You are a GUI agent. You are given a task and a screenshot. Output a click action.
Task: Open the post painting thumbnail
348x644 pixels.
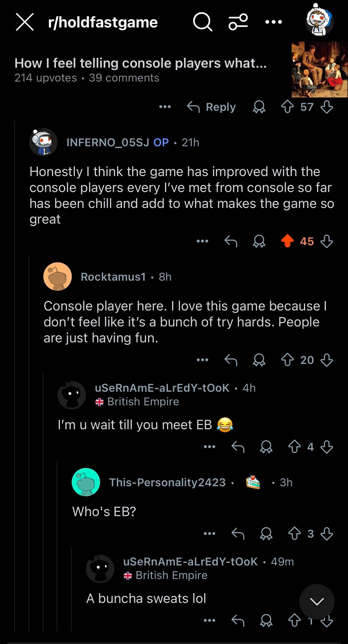coord(319,70)
